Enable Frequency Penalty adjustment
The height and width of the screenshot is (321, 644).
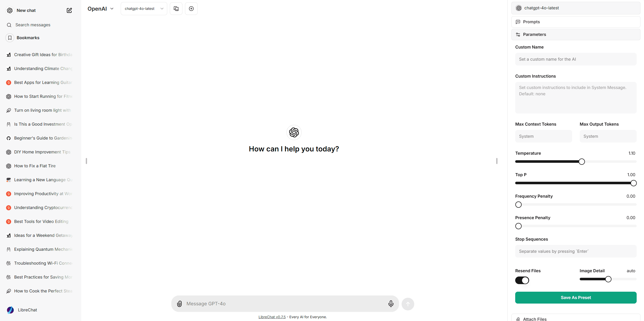pos(519,204)
